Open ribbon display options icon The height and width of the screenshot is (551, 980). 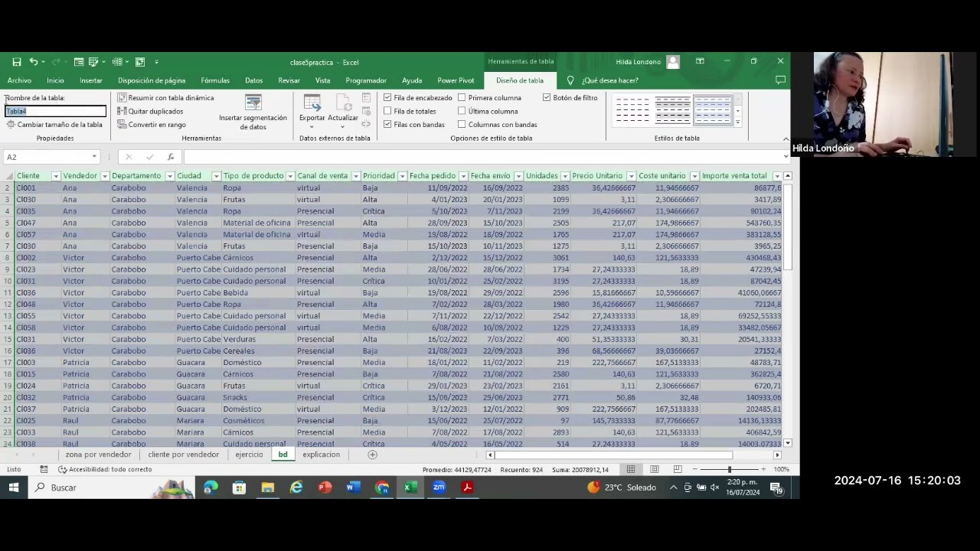point(700,61)
